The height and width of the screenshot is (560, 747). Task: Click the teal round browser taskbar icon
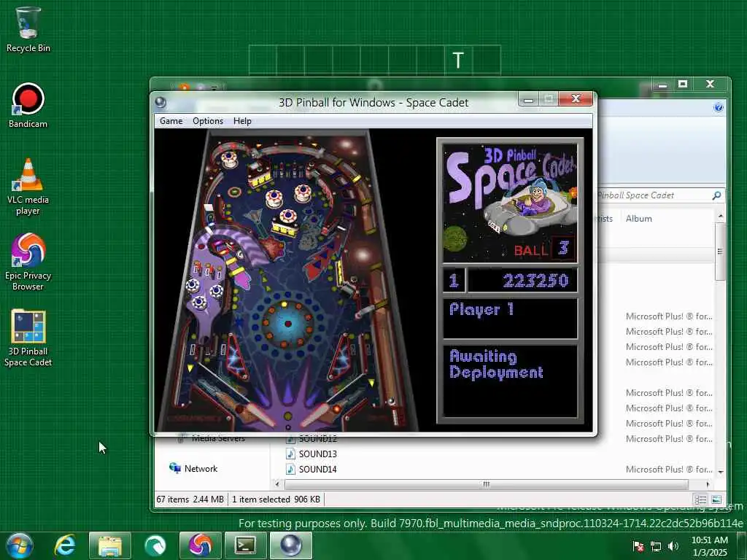tap(155, 545)
